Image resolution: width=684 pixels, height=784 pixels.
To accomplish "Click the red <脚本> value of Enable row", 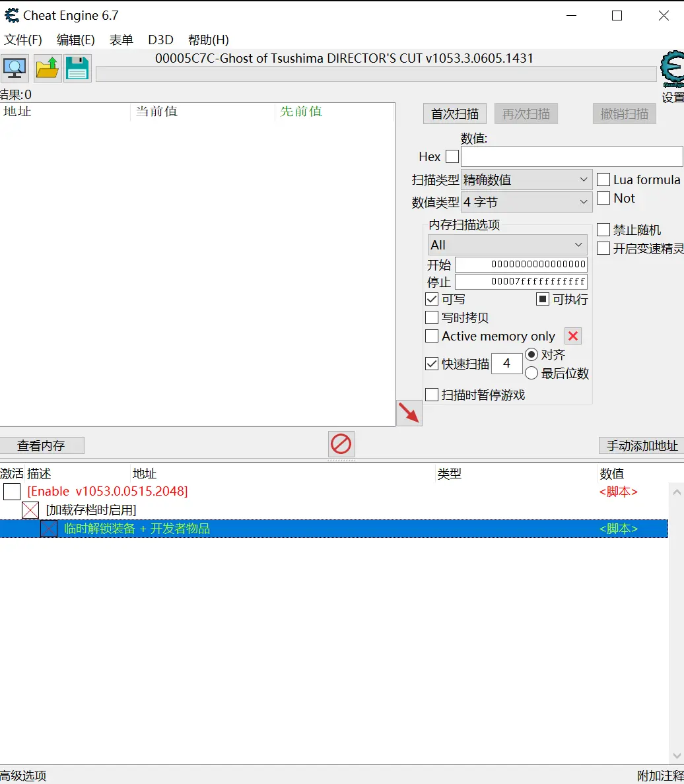I will [619, 492].
